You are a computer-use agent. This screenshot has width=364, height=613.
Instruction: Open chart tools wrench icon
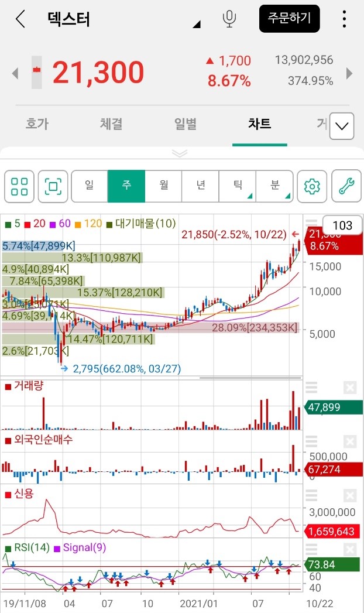pyautogui.click(x=346, y=186)
